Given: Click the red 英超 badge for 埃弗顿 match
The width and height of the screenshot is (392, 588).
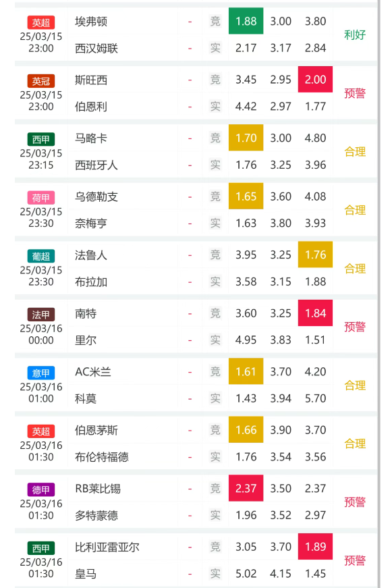Looking at the screenshot, I should (x=41, y=22).
